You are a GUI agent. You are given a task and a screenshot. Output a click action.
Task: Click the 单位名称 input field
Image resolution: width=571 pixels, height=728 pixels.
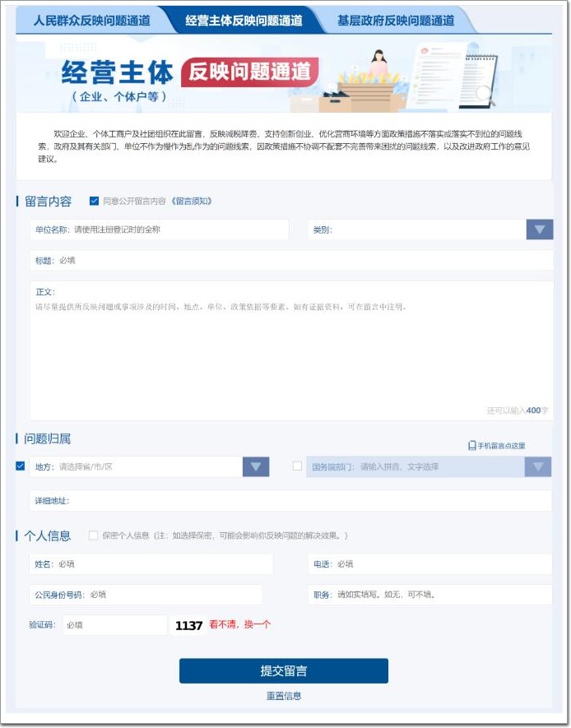click(x=160, y=230)
